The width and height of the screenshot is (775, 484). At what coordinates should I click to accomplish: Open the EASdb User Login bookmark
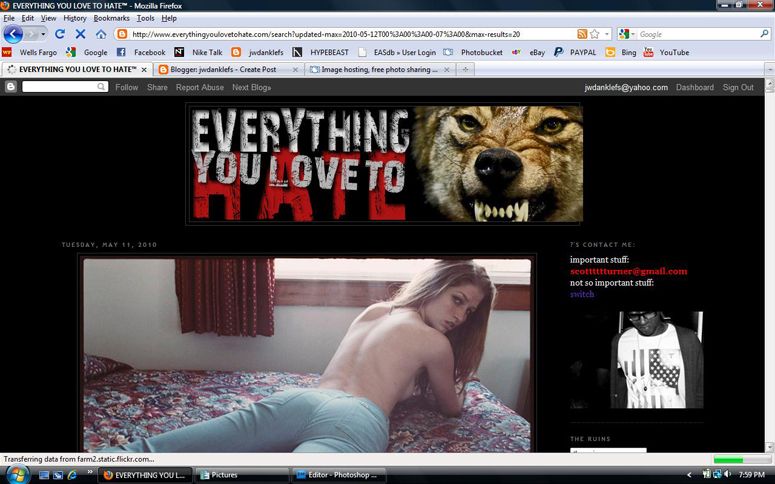click(397, 52)
